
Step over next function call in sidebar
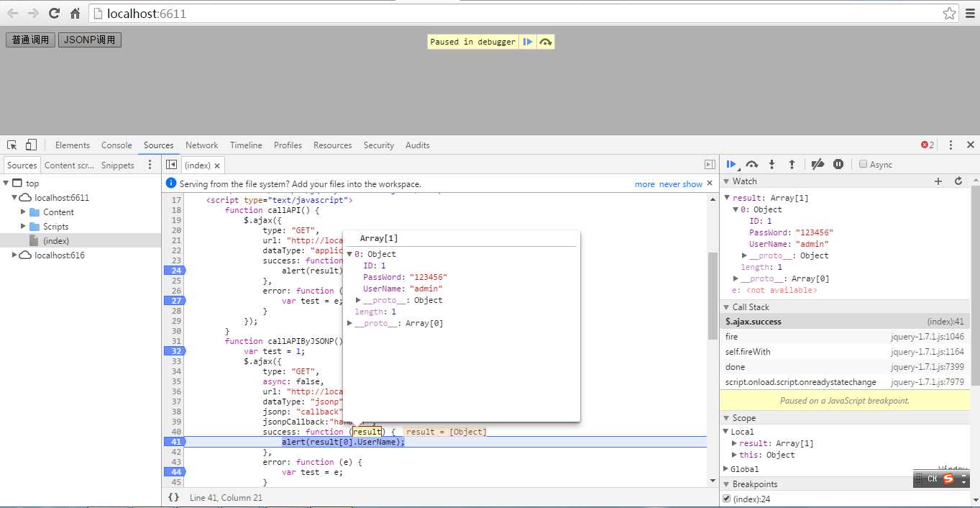pos(752,164)
